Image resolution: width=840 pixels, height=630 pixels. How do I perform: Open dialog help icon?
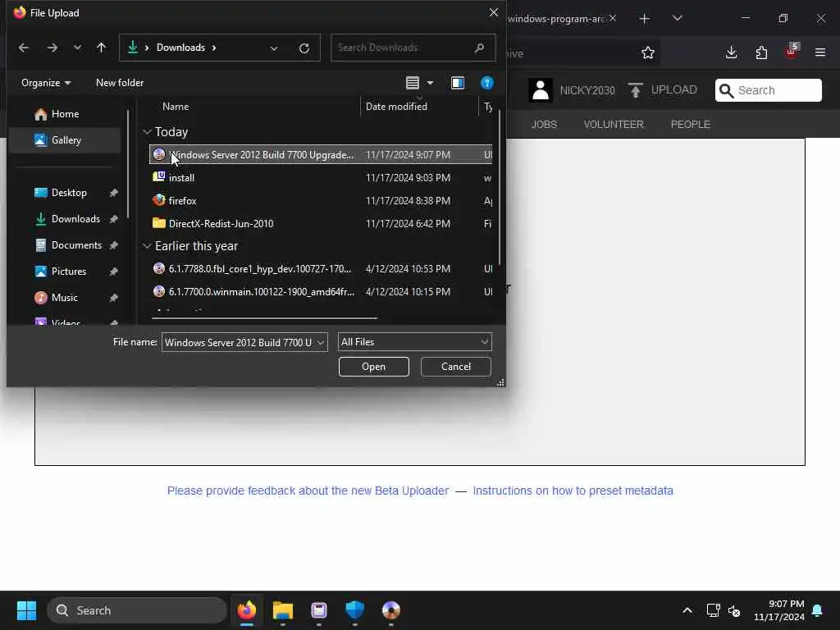pyautogui.click(x=486, y=83)
